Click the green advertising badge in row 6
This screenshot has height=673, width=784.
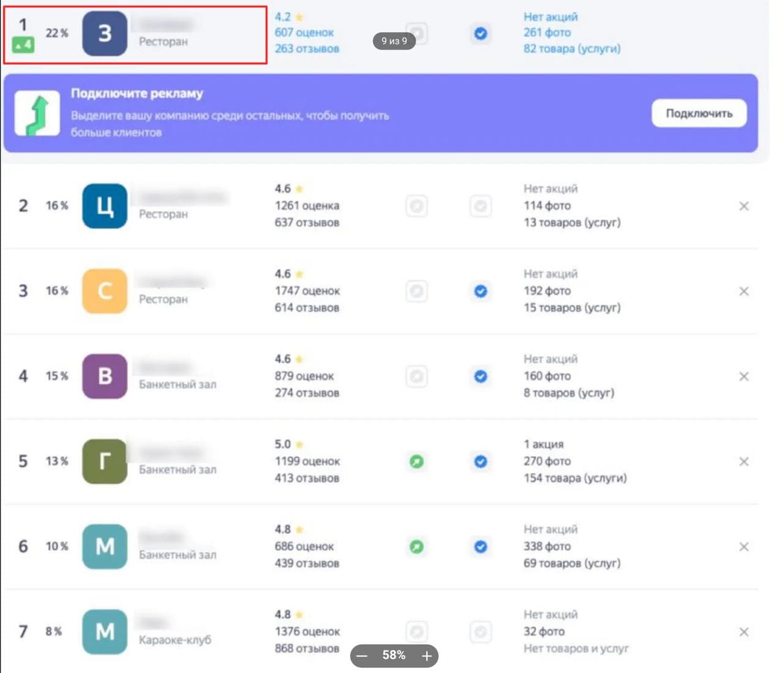tap(417, 546)
